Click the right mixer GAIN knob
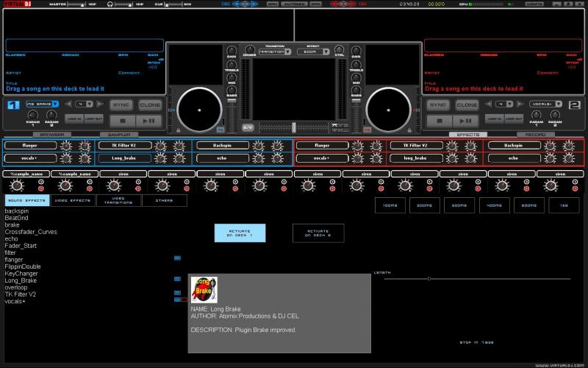Image resolution: width=588 pixels, height=368 pixels. tap(356, 50)
